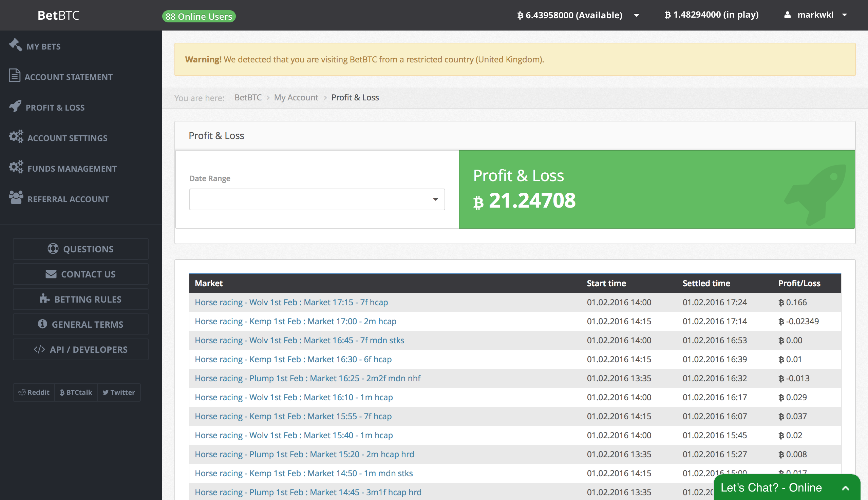This screenshot has height=500, width=868.
Task: Click the Twitter bird icon
Action: (106, 392)
